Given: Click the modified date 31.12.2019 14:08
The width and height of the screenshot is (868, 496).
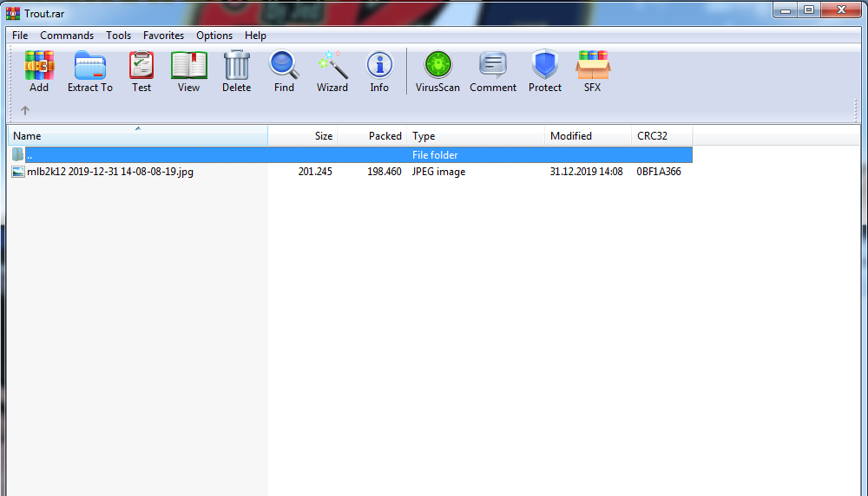Looking at the screenshot, I should (586, 172).
